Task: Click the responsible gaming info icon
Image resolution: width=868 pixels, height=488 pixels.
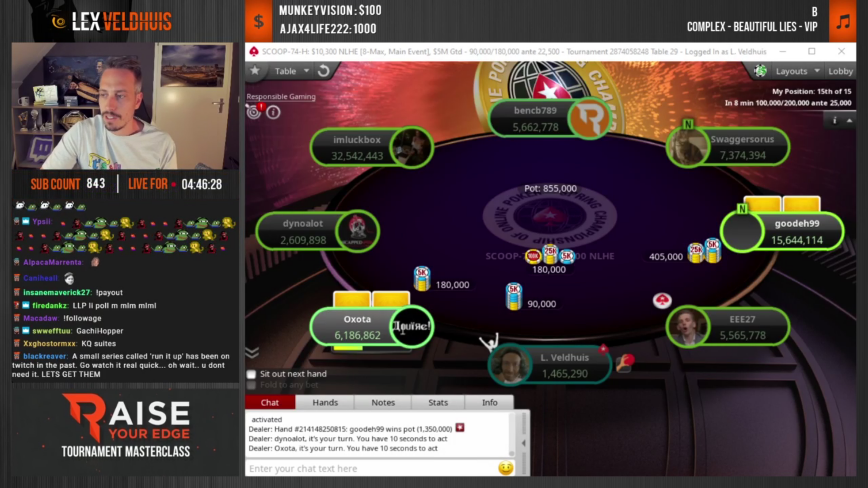Action: pos(274,112)
